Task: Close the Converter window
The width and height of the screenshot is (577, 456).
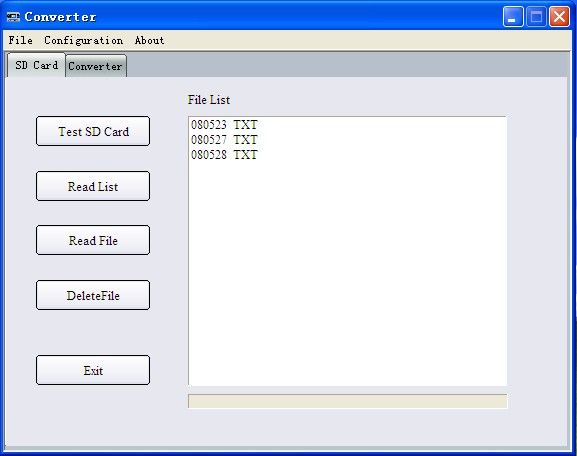Action: pyautogui.click(x=559, y=17)
